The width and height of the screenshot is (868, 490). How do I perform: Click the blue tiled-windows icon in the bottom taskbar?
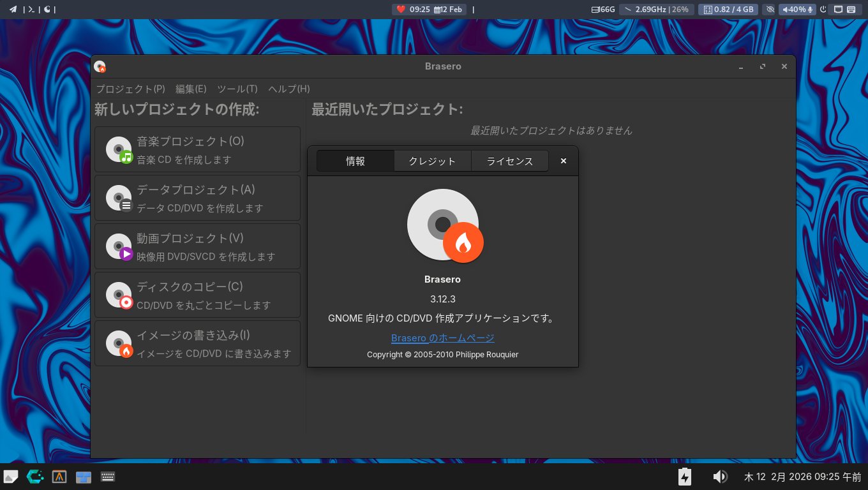click(84, 477)
